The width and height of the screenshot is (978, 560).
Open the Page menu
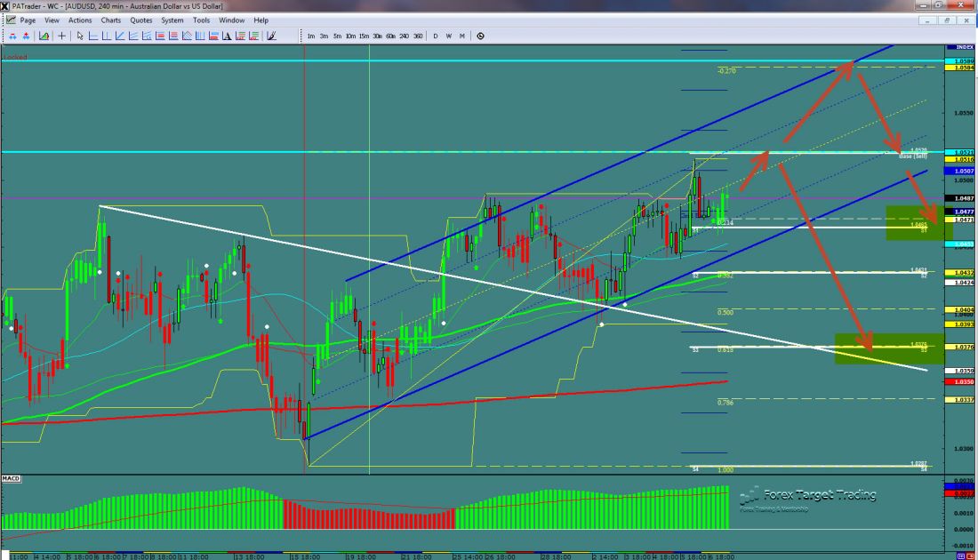(x=28, y=20)
